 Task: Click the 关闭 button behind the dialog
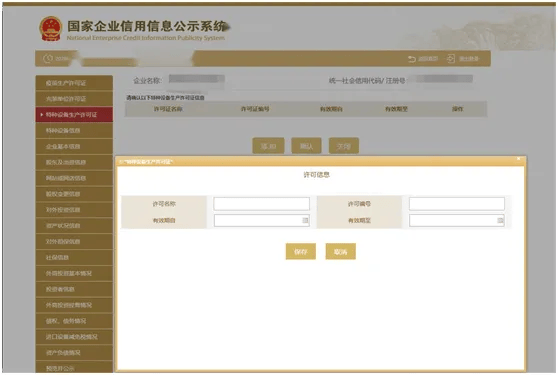[344, 146]
